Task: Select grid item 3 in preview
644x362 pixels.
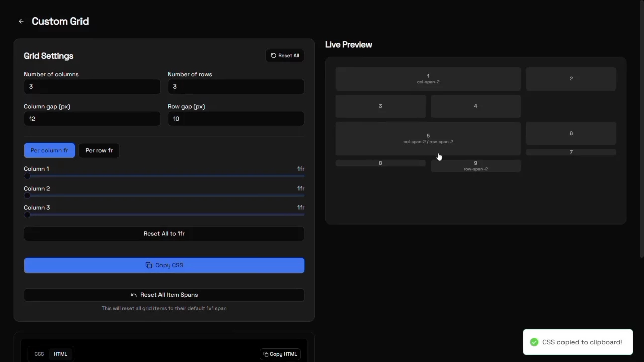Action: pyautogui.click(x=380, y=106)
